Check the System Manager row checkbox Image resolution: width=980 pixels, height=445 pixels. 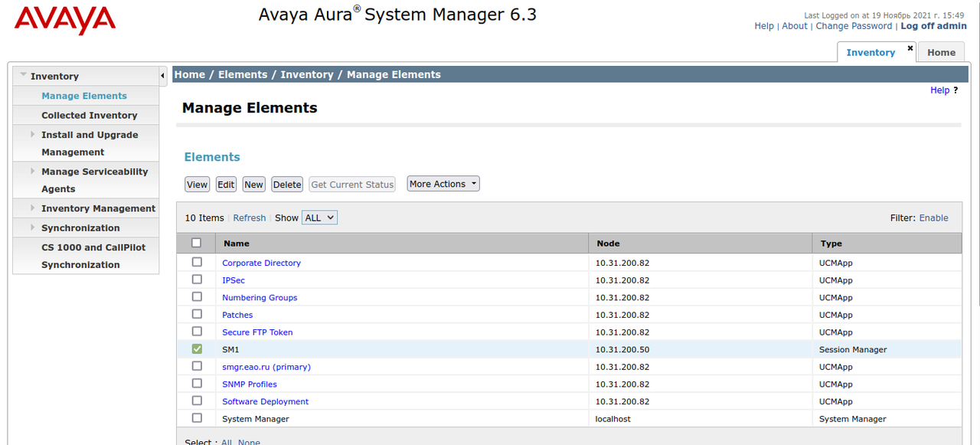(197, 418)
